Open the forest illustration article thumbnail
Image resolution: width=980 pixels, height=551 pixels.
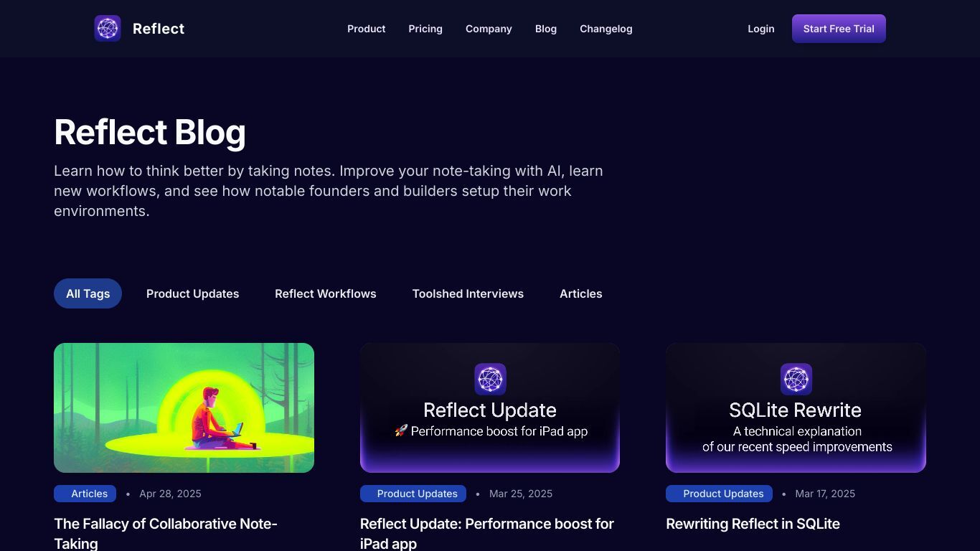(x=184, y=408)
